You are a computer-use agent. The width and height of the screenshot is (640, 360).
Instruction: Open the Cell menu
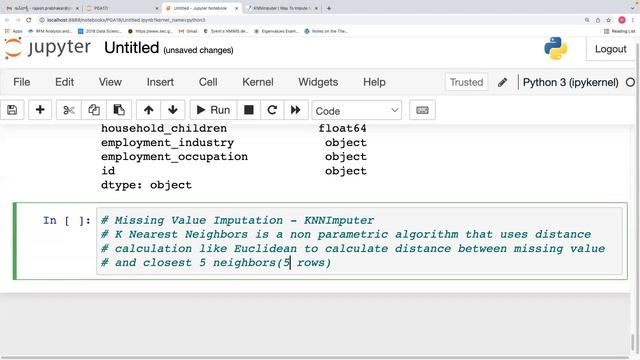point(208,82)
